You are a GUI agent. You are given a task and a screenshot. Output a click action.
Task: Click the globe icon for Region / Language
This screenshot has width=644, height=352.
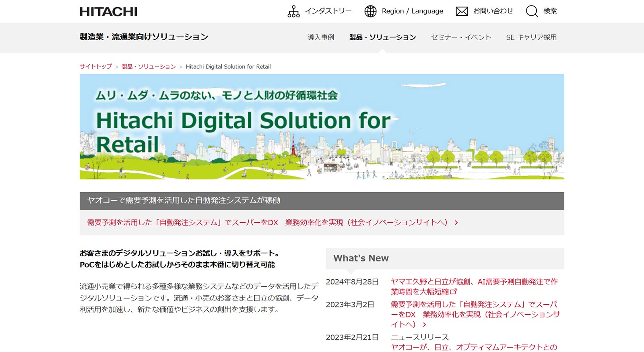[x=370, y=11]
